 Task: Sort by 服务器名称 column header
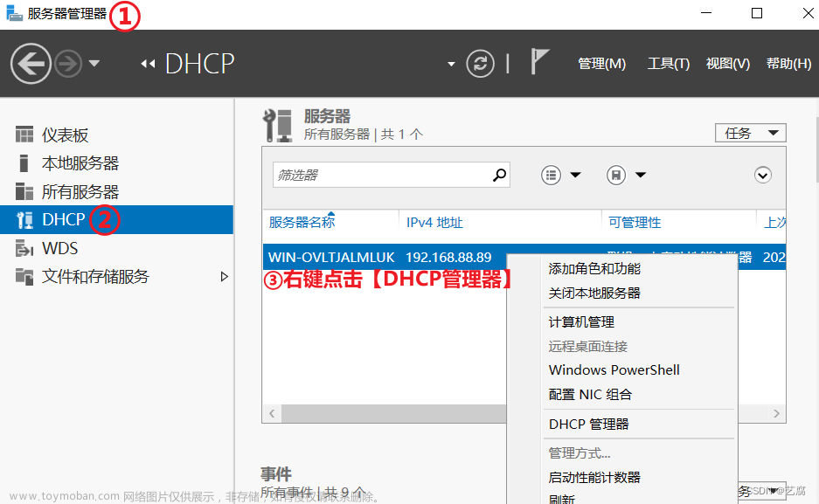point(302,222)
